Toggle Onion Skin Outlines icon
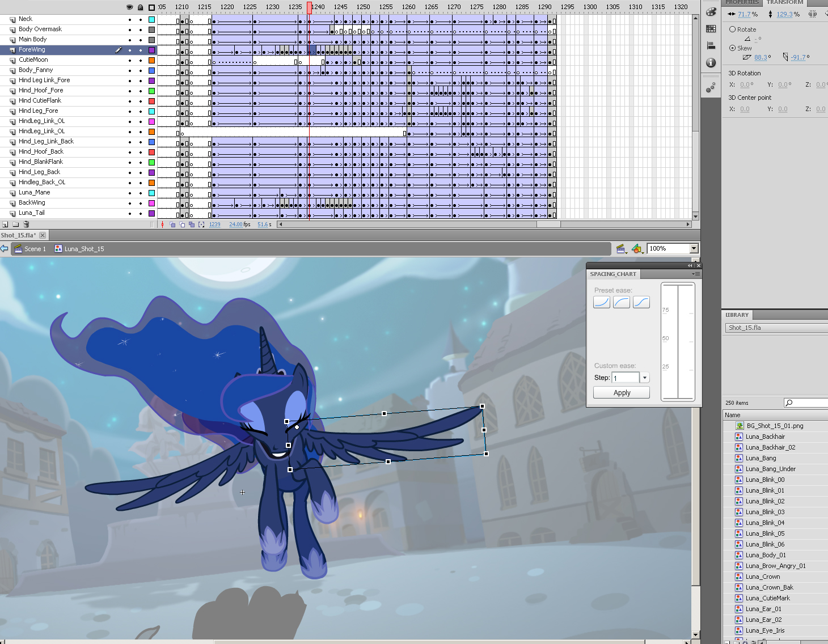828x644 pixels. tap(182, 224)
